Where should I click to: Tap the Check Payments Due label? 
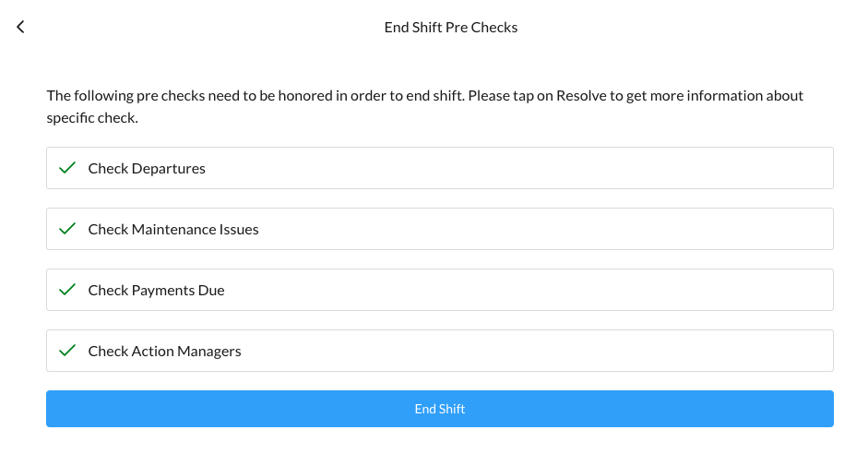[x=156, y=291]
